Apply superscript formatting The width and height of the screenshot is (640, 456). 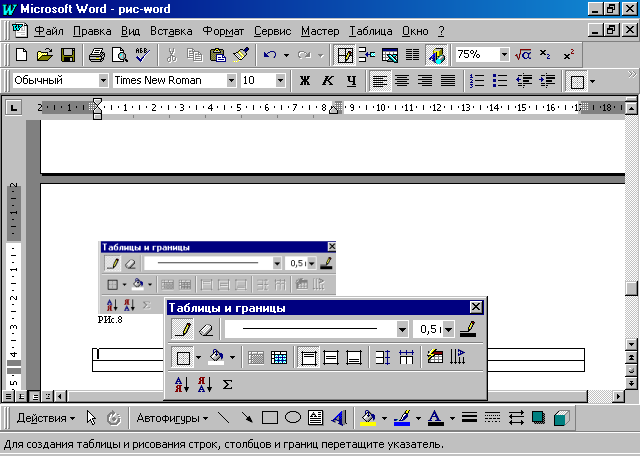[x=569, y=55]
